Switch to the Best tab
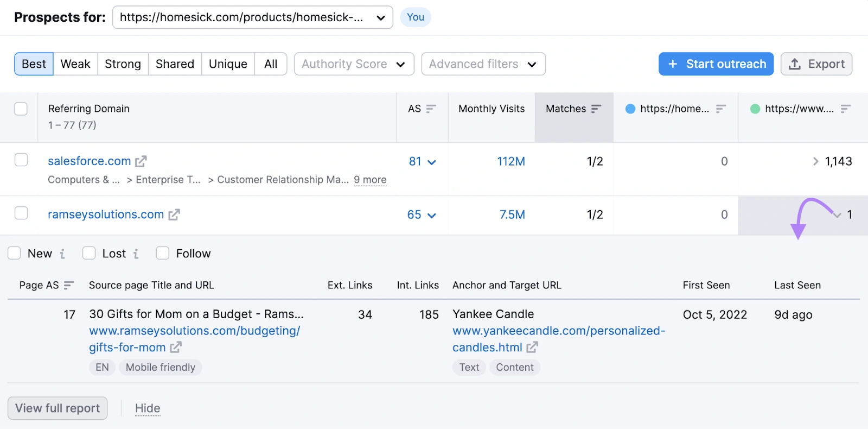 click(x=34, y=64)
